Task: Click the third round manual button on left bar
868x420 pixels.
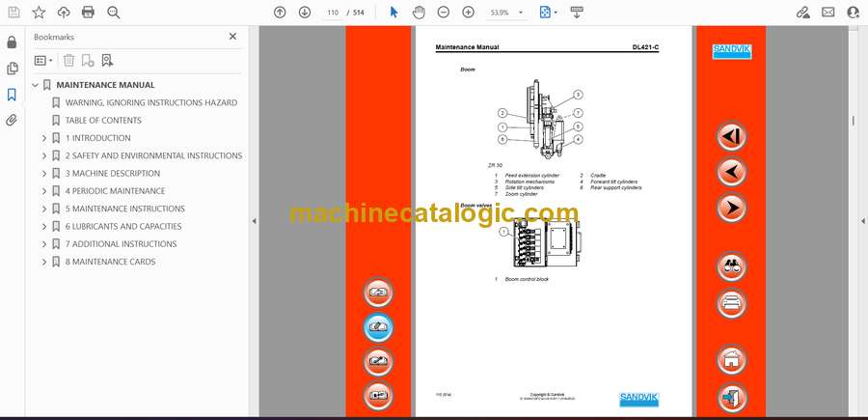Action: tap(378, 362)
